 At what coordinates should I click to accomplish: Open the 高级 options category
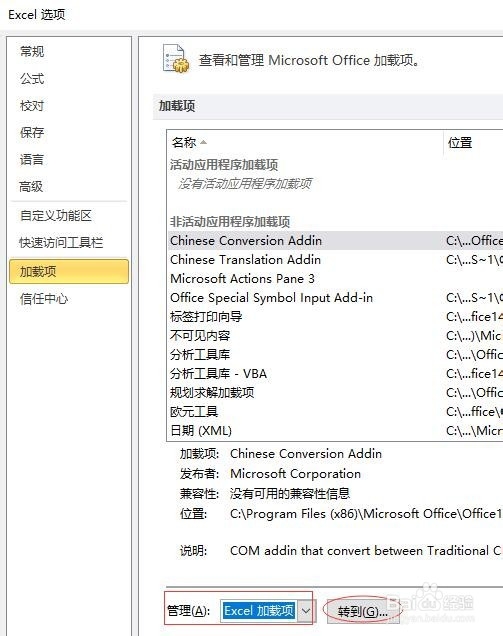click(x=31, y=187)
